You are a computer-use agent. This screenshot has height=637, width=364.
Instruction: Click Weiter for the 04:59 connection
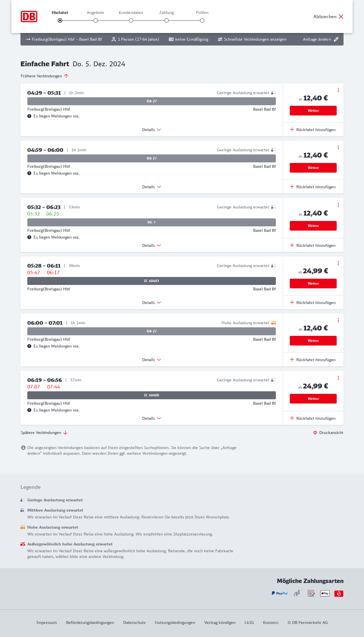tap(313, 168)
